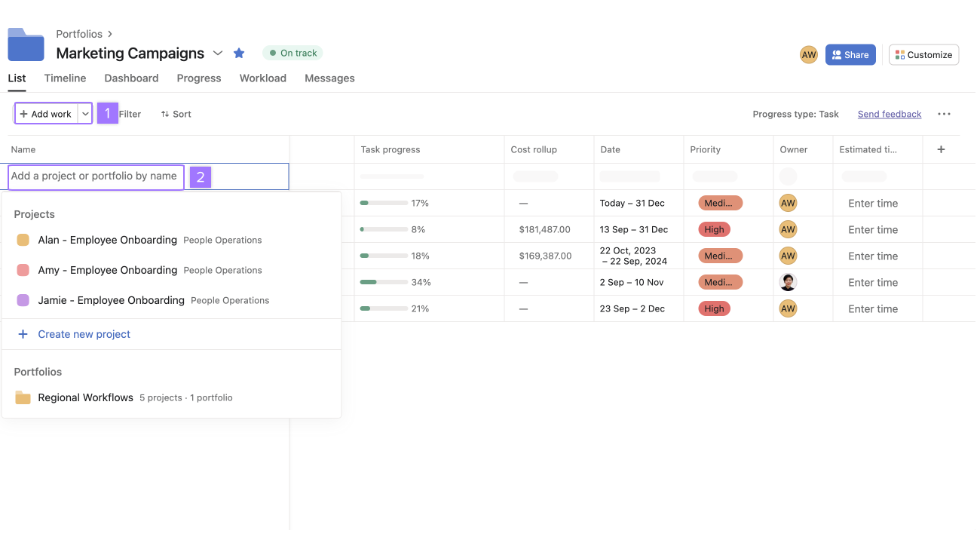
Task: Open the Customize panel
Action: [x=923, y=55]
